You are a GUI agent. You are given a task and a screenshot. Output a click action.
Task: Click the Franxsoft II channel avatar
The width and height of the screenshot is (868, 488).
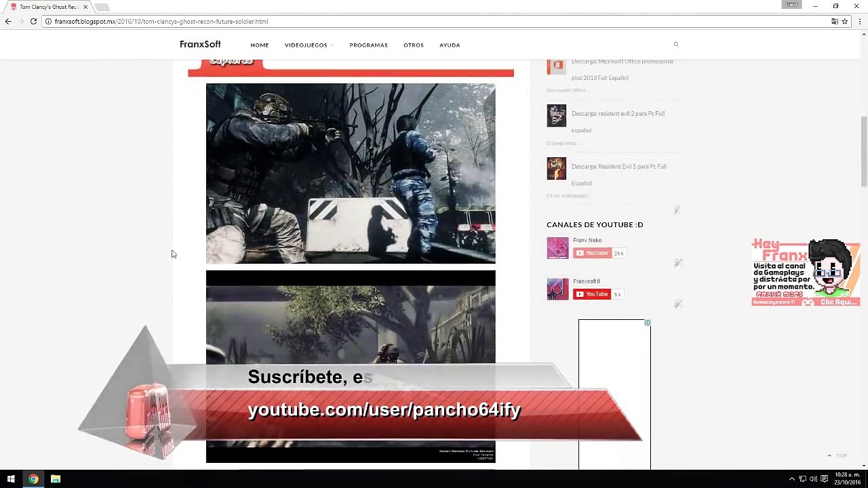coord(558,289)
